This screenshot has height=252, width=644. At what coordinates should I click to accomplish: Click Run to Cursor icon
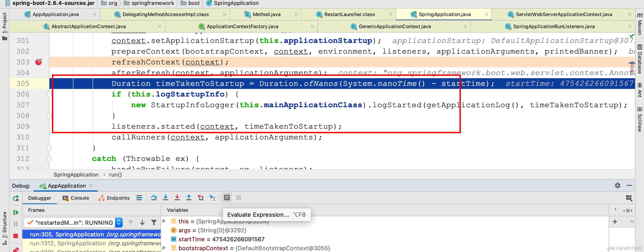[x=212, y=198]
